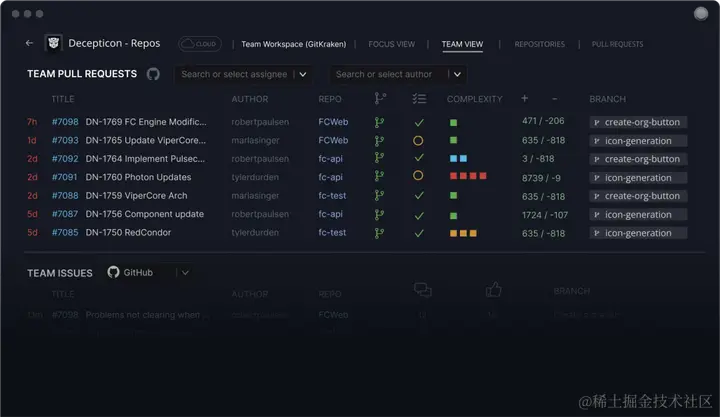Open pull request #7088 link
This screenshot has height=417, width=720.
coord(65,195)
